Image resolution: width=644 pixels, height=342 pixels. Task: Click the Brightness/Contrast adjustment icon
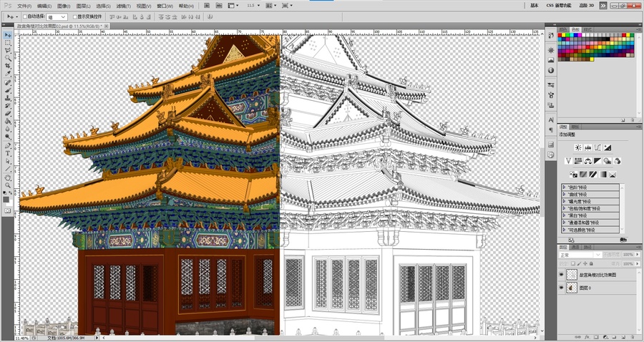[578, 147]
